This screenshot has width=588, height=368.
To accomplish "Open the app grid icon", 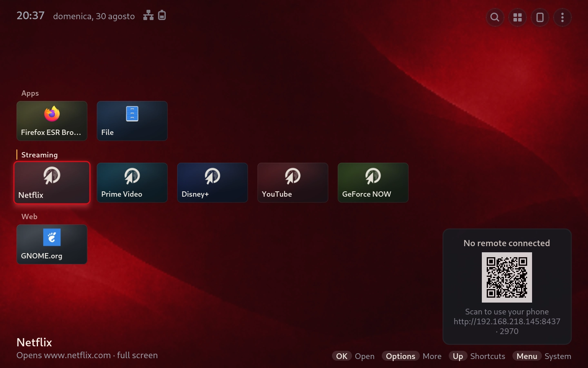I will 517,18.
